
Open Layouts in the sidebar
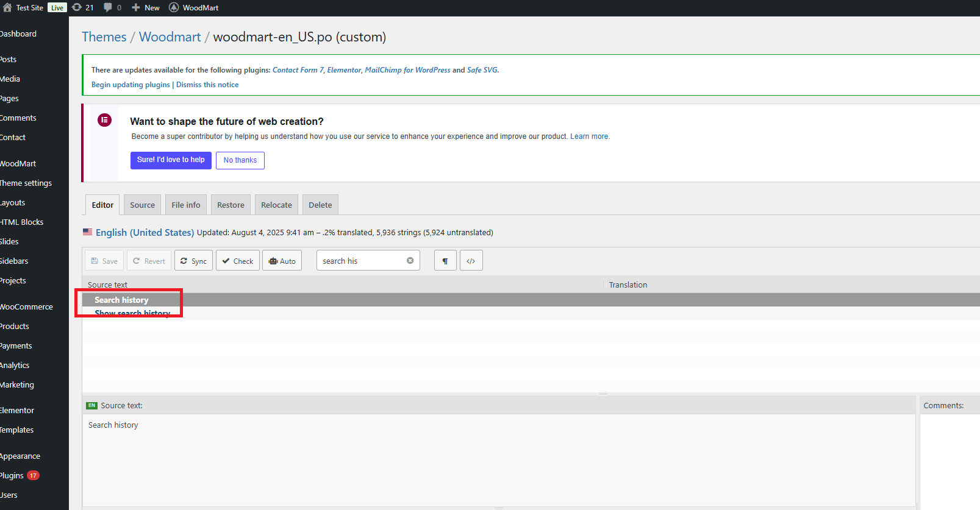click(13, 202)
